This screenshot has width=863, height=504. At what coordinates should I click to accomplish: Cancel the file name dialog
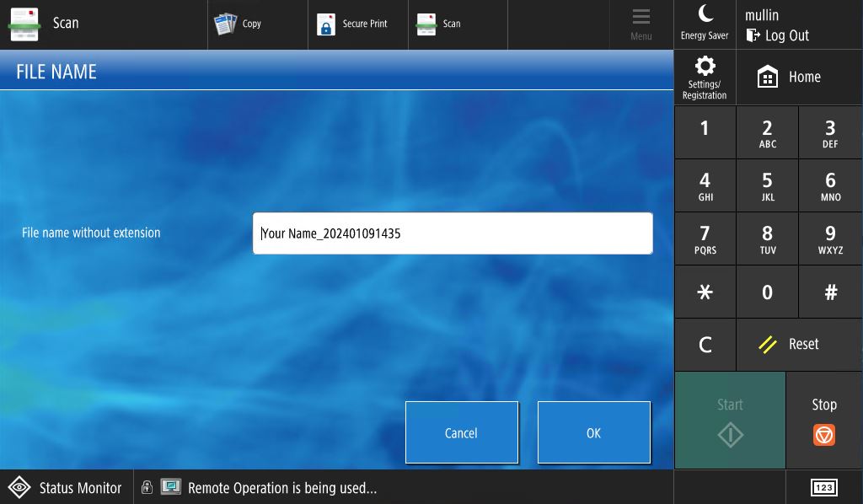coord(462,432)
